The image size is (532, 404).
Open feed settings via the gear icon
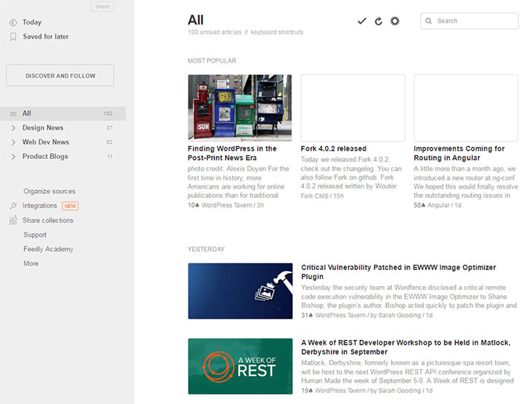tap(394, 21)
